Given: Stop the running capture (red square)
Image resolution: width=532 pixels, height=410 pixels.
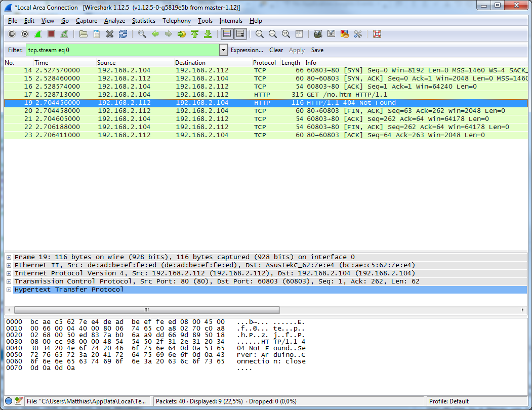Looking at the screenshot, I should click(51, 34).
